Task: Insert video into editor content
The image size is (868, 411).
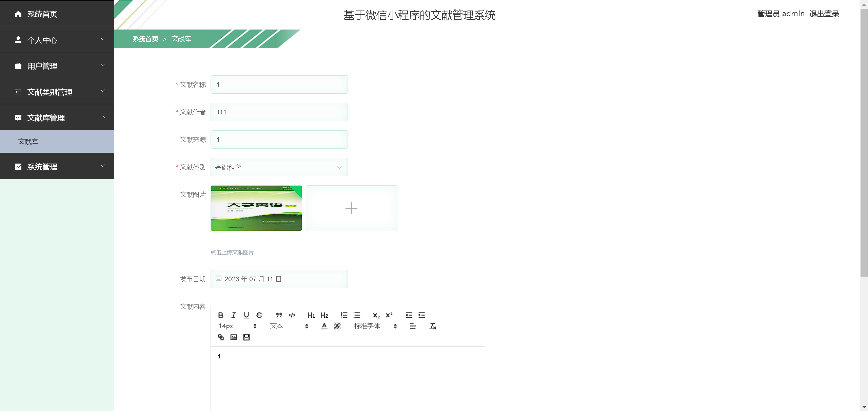Action: click(246, 337)
